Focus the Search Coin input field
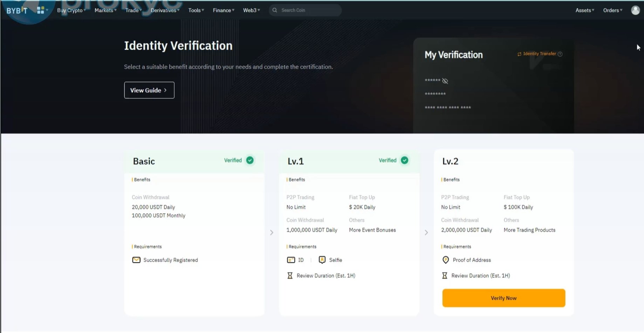Screen dimensions: 644x333 point(308,10)
